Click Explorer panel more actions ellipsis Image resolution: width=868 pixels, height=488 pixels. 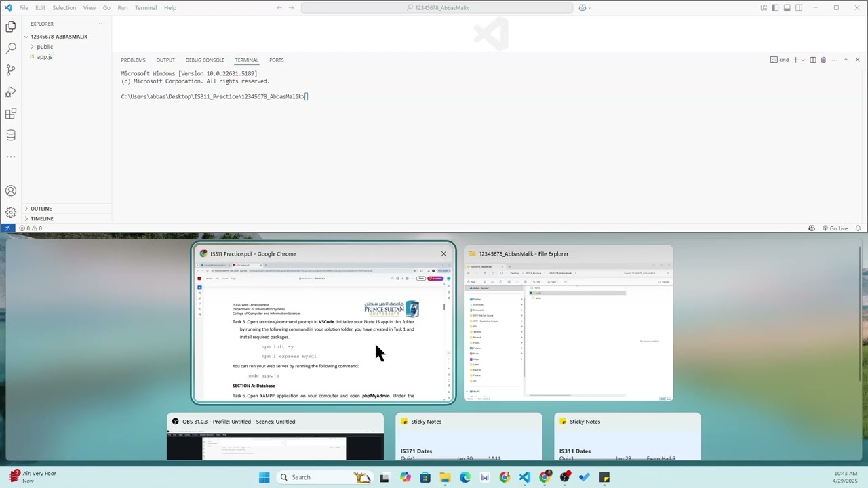102,24
